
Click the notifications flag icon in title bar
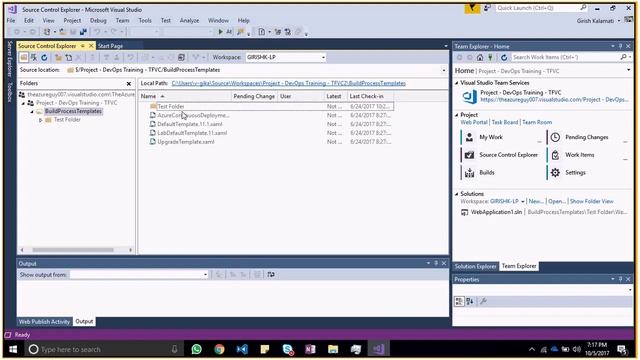[x=472, y=8]
